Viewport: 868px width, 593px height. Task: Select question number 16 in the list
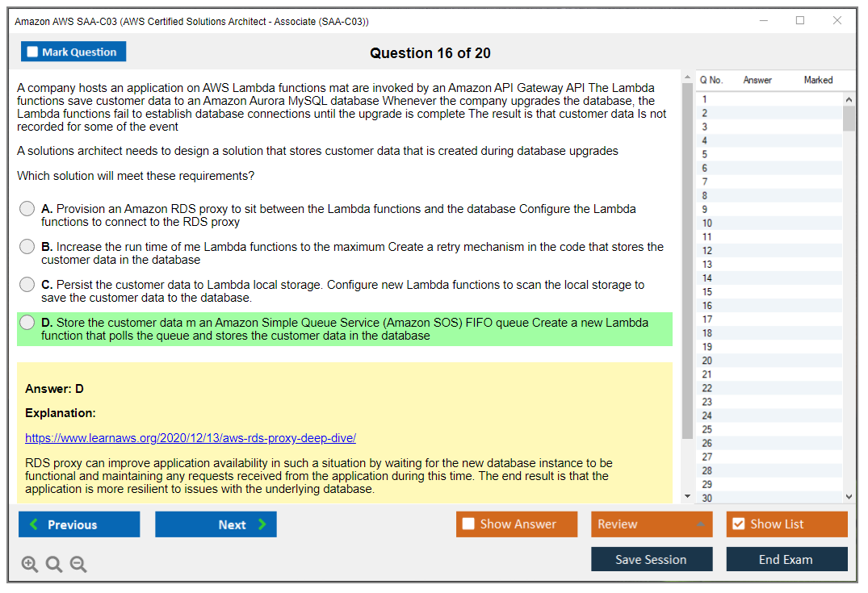tap(707, 306)
